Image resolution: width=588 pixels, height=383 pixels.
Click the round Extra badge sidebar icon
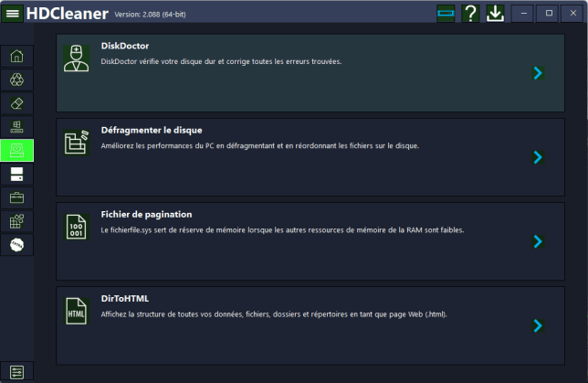16,245
